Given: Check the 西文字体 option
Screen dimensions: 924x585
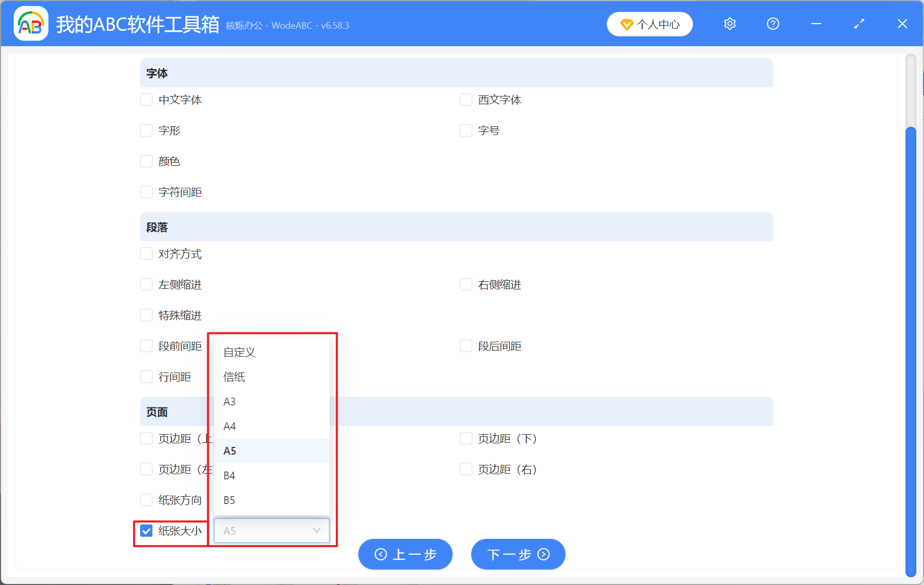Looking at the screenshot, I should tap(466, 100).
